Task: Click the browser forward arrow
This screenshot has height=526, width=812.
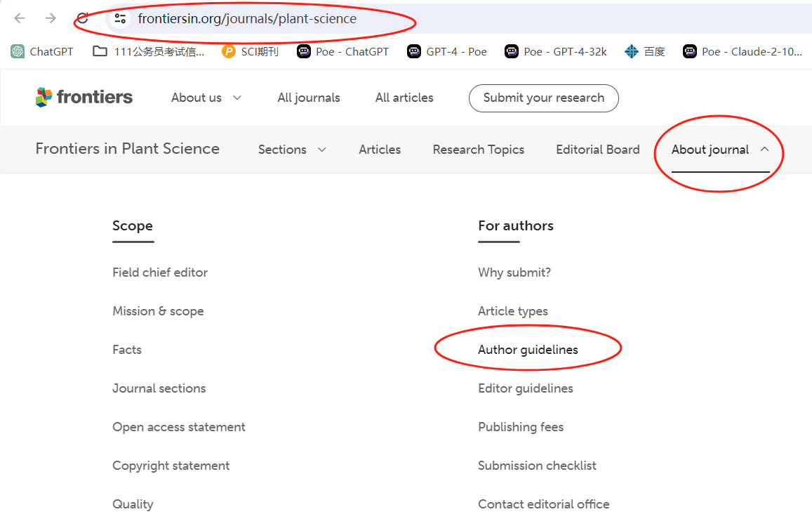Action: (x=51, y=19)
